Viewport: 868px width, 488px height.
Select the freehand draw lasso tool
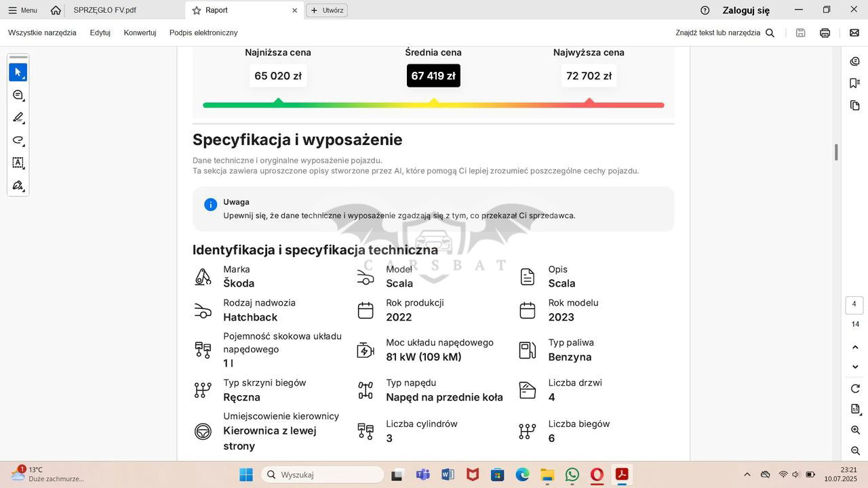tap(18, 140)
